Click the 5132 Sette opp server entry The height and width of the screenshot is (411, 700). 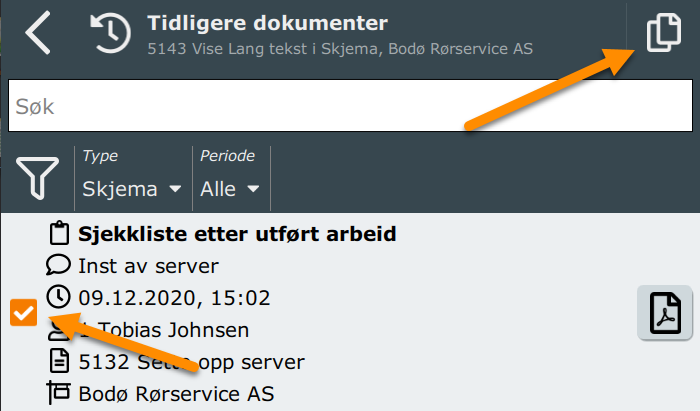tap(192, 362)
